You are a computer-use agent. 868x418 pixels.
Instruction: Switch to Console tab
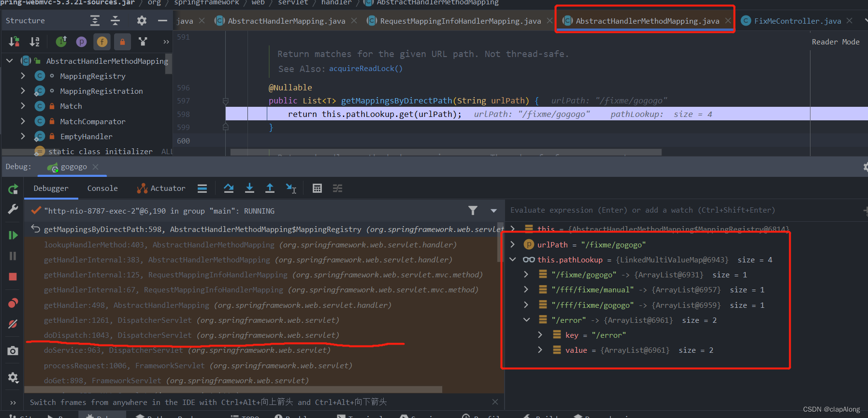(x=102, y=188)
